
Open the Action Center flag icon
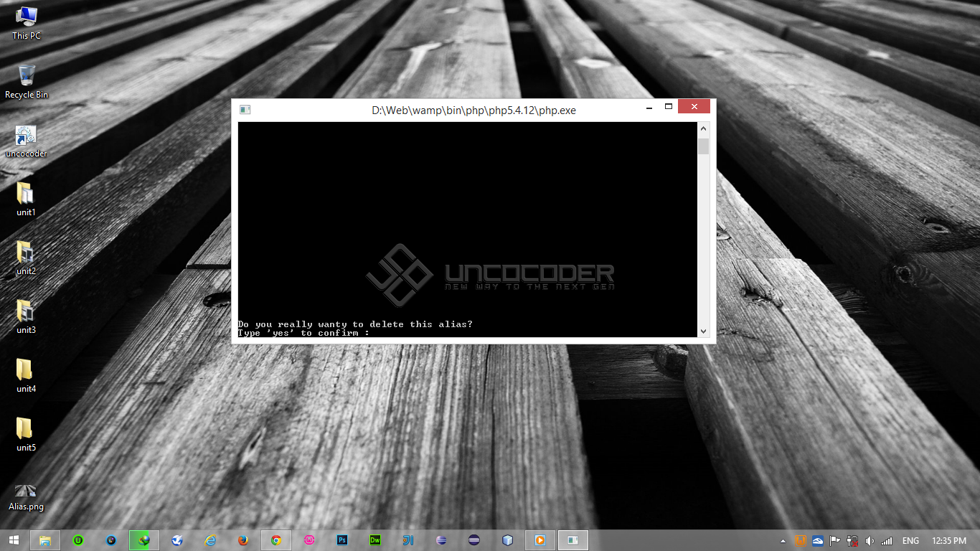point(835,541)
